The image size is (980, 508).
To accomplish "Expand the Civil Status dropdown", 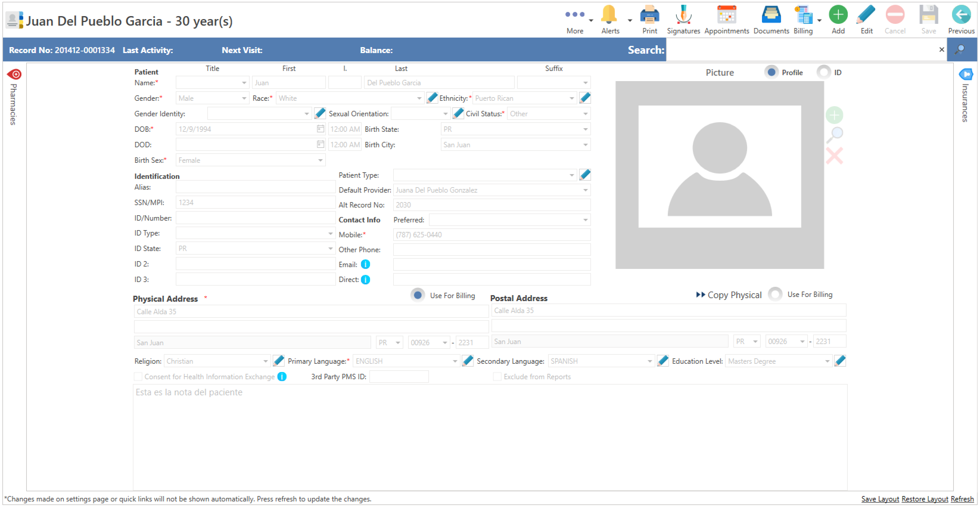I will pos(585,114).
